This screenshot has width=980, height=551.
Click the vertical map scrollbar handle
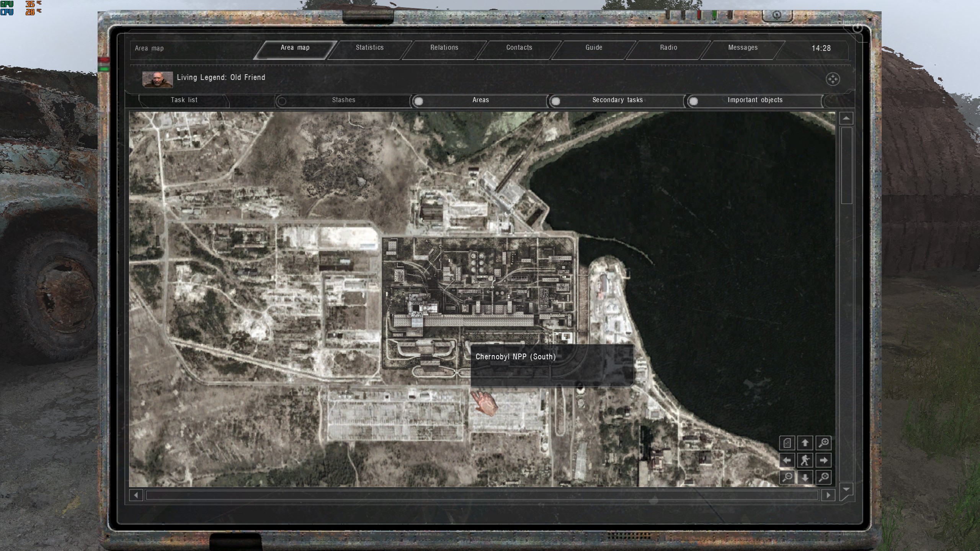point(846,165)
